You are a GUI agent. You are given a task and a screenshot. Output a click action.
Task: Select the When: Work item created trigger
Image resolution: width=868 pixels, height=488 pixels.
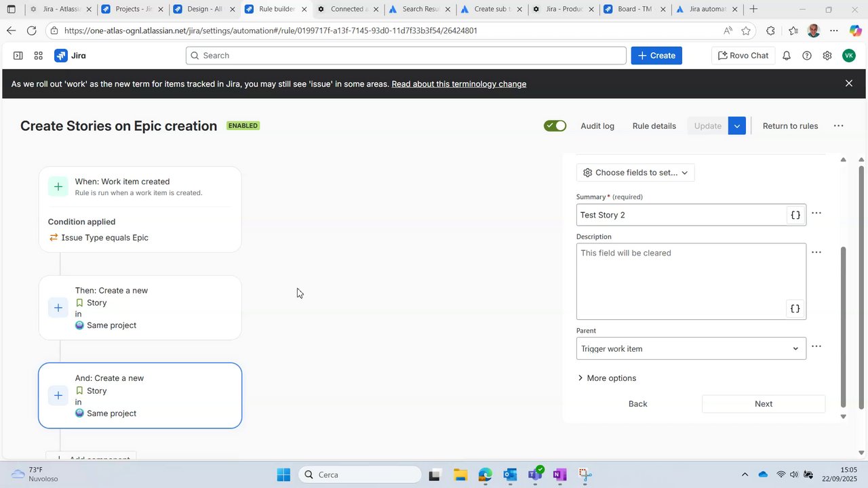[139, 186]
